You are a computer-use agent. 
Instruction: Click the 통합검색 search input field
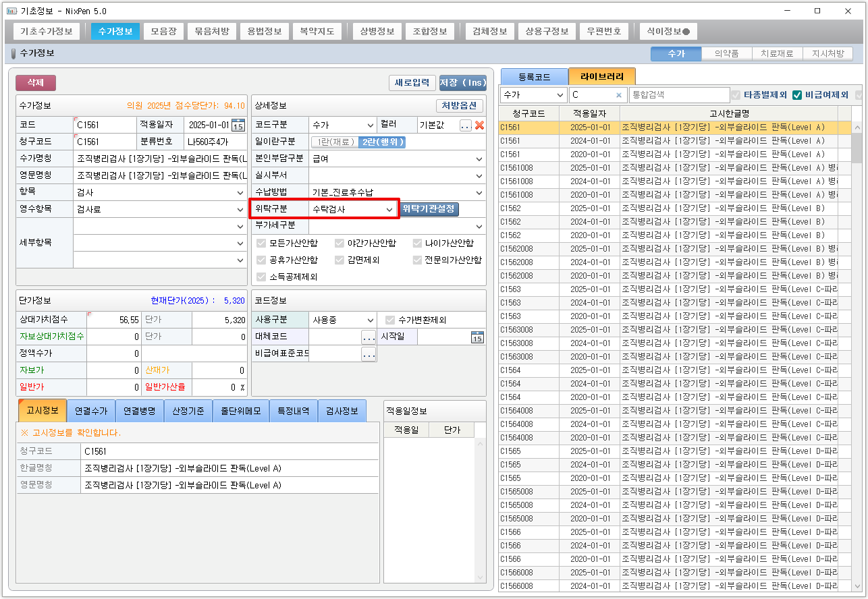[x=678, y=95]
